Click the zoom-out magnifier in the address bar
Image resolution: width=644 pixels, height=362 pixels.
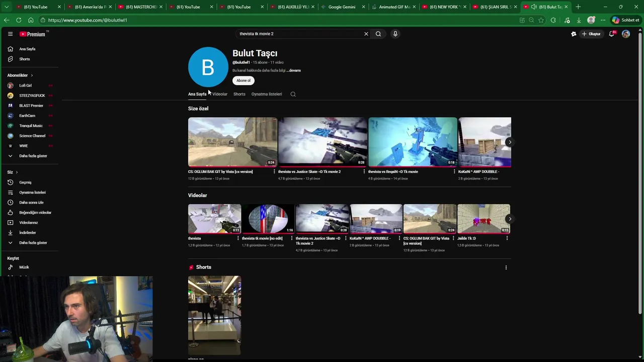click(531, 20)
